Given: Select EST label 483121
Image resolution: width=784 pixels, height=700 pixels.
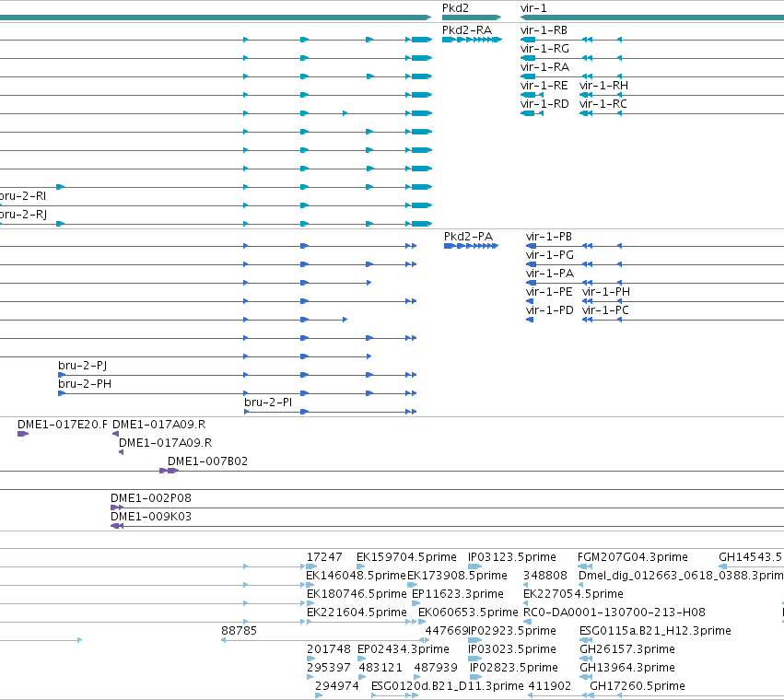Looking at the screenshot, I should [380, 668].
